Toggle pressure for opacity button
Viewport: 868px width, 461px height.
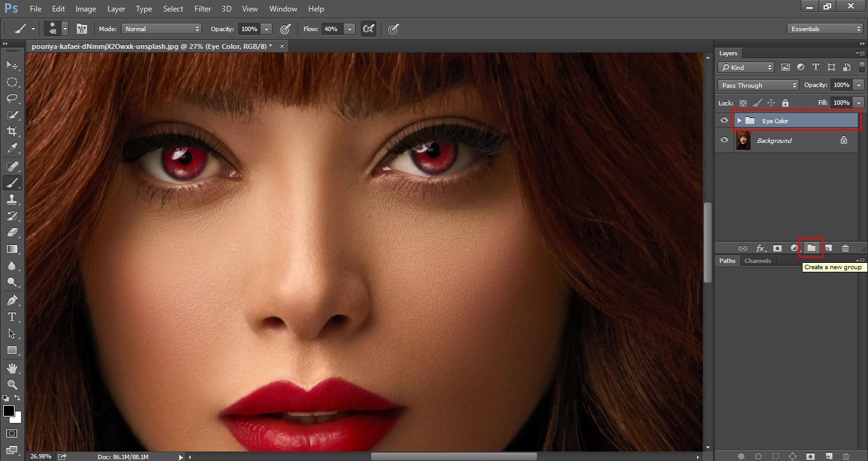coord(285,29)
